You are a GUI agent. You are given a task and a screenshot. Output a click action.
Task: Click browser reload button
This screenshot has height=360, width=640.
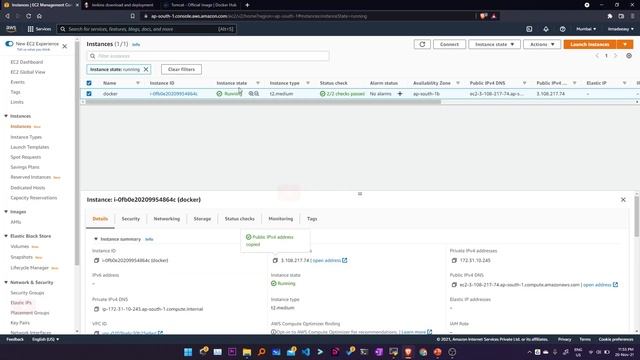click(29, 16)
